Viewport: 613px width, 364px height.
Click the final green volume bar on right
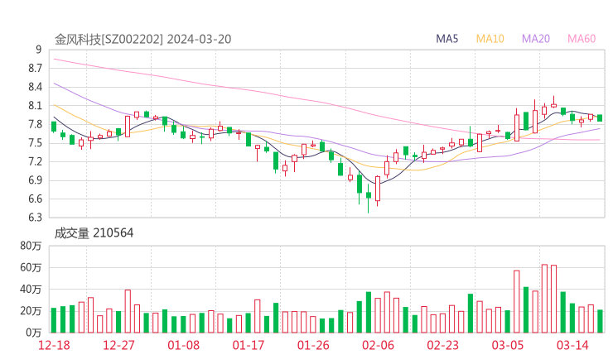[x=600, y=322]
